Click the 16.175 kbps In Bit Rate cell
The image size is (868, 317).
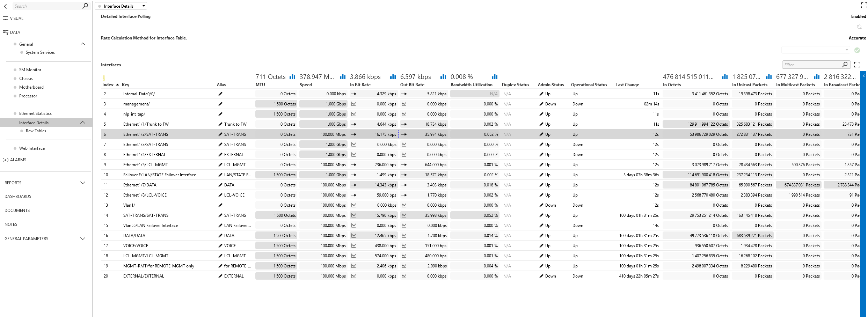[x=374, y=134]
